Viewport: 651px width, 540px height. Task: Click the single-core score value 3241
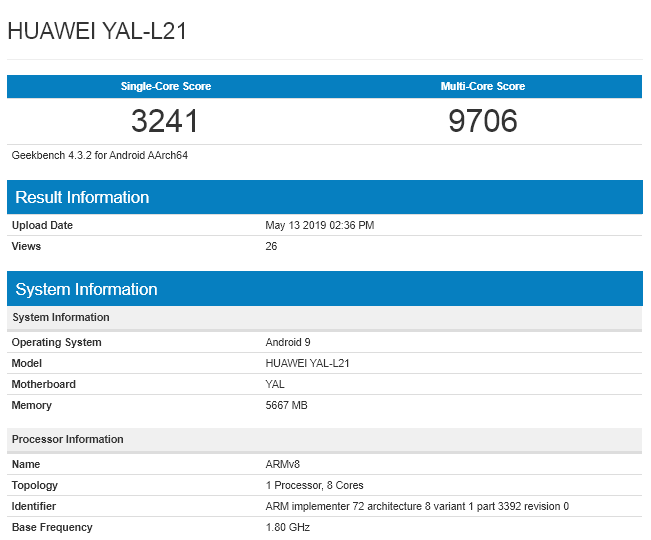coord(166,122)
